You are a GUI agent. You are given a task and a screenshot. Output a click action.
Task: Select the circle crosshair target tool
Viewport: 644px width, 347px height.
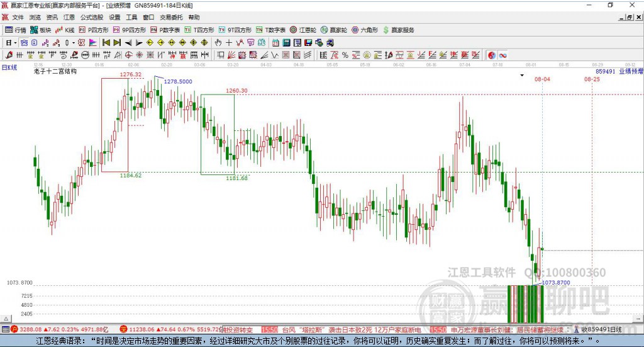[x=128, y=55]
